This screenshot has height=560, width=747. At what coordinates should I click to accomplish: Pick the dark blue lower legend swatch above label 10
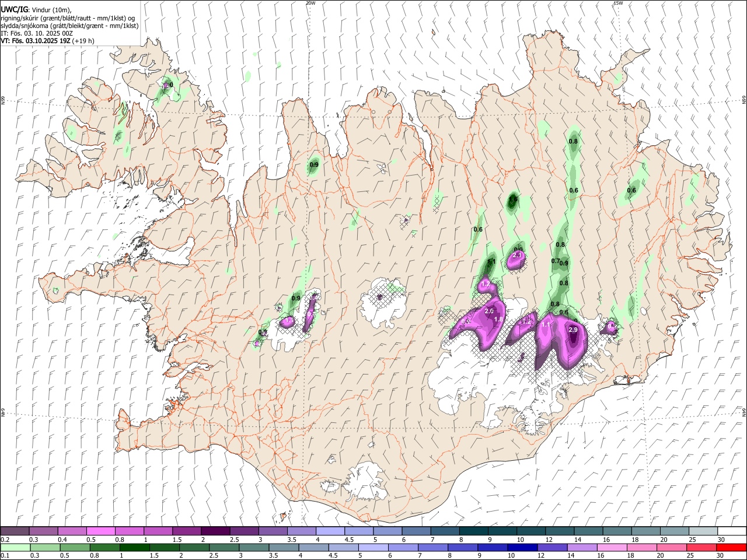click(x=522, y=548)
